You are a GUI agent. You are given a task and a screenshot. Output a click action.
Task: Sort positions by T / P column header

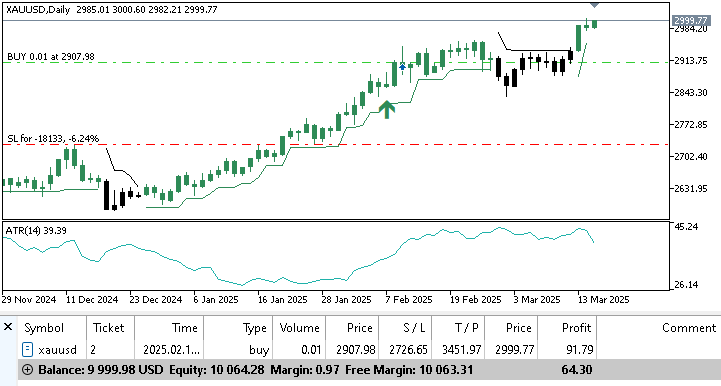point(467,328)
